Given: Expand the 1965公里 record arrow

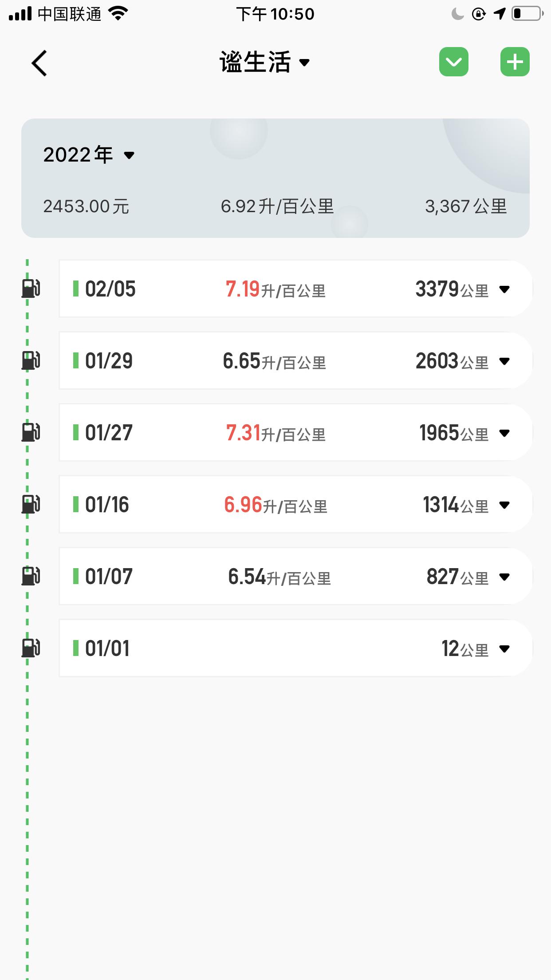Looking at the screenshot, I should tap(504, 433).
